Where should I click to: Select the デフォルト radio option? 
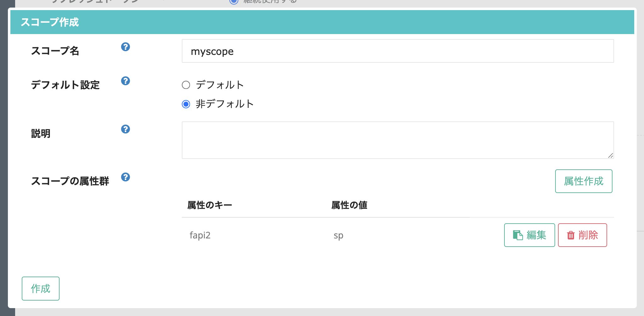point(186,85)
